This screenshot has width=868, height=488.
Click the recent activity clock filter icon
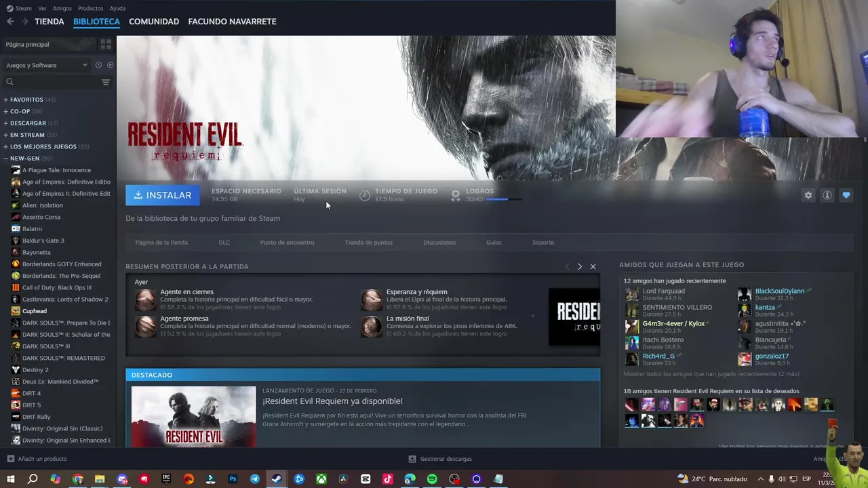pos(98,65)
